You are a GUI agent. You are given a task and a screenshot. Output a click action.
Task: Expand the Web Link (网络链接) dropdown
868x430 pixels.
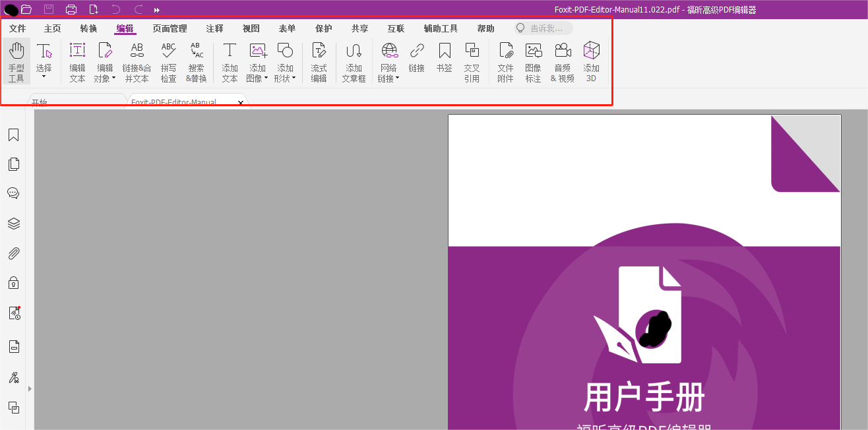[398, 78]
